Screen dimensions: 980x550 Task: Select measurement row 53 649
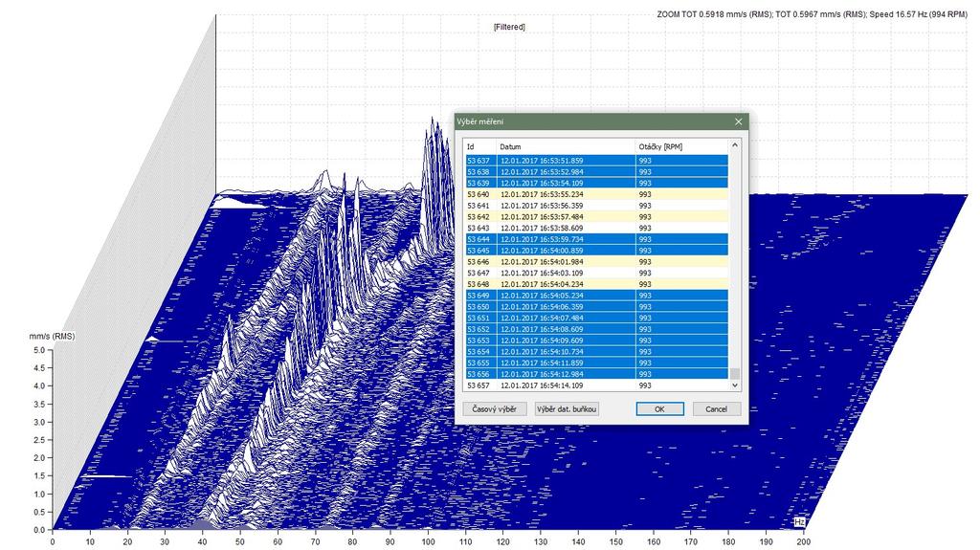597,296
